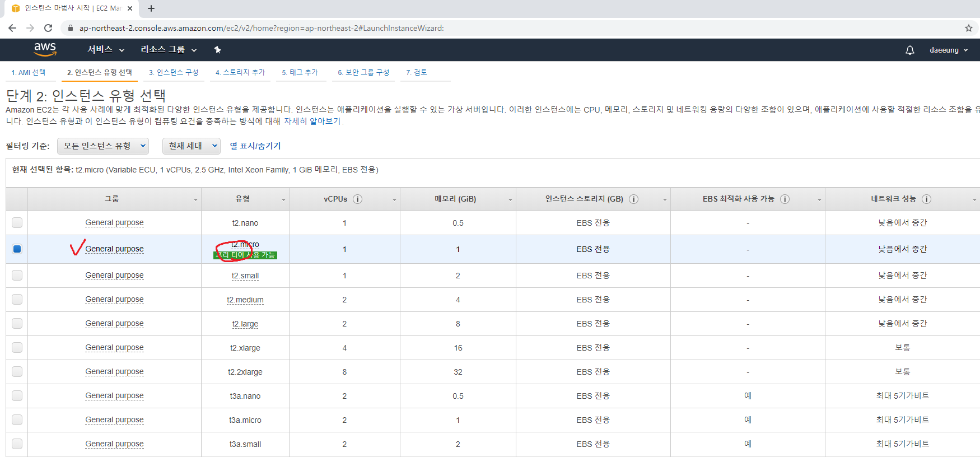
Task: Select the t3a.nano checkbox
Action: pos(17,395)
